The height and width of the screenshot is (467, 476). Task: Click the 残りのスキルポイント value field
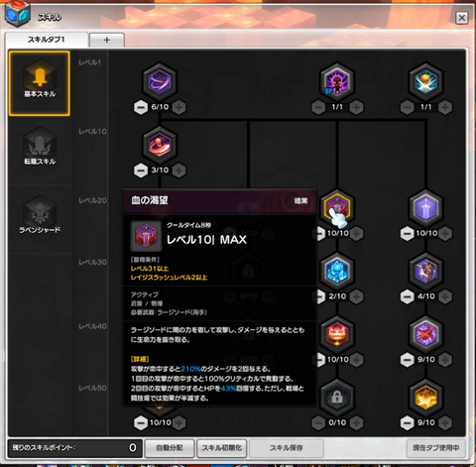(75, 448)
